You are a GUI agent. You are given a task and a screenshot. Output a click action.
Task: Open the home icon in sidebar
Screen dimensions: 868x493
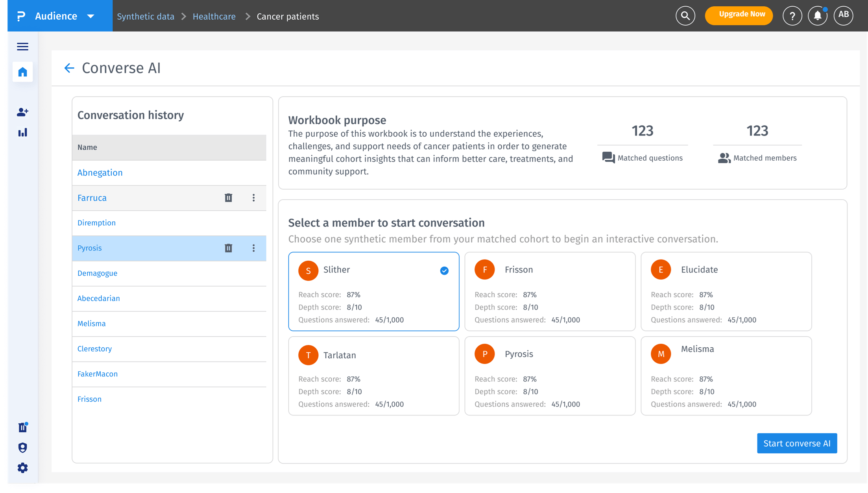point(22,72)
